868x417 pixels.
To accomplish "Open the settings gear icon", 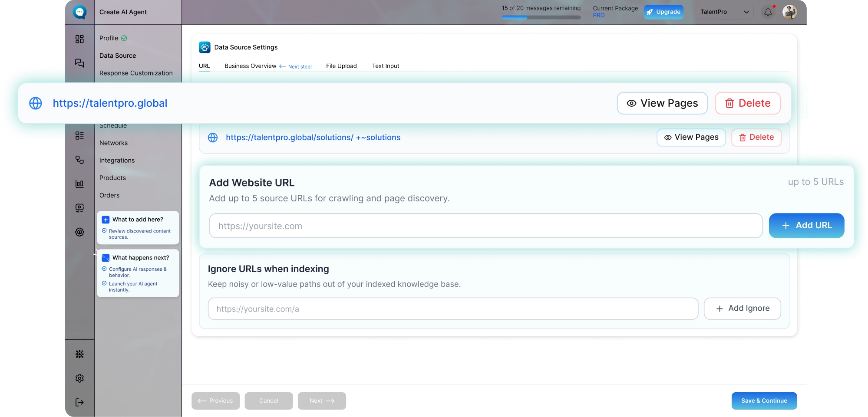I will [79, 378].
